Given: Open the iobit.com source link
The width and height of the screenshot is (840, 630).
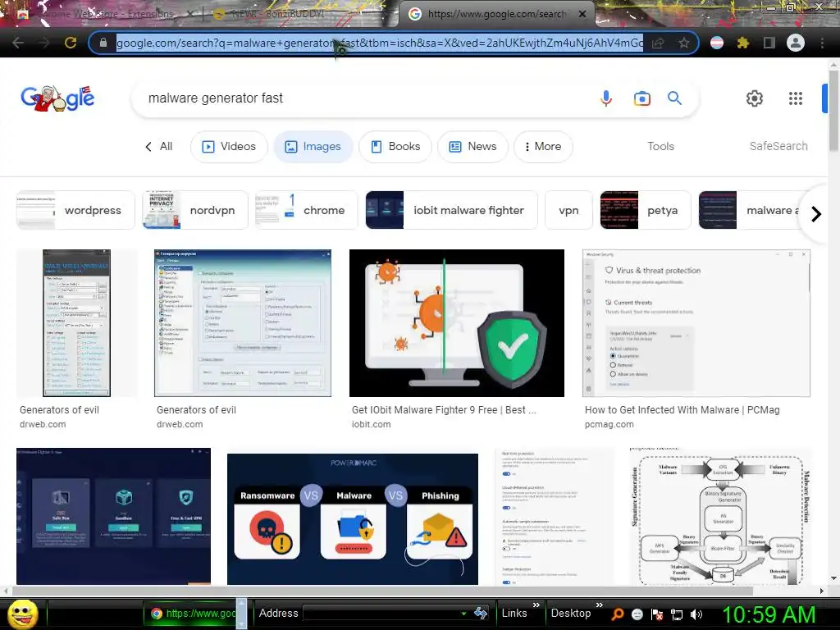Looking at the screenshot, I should (372, 424).
